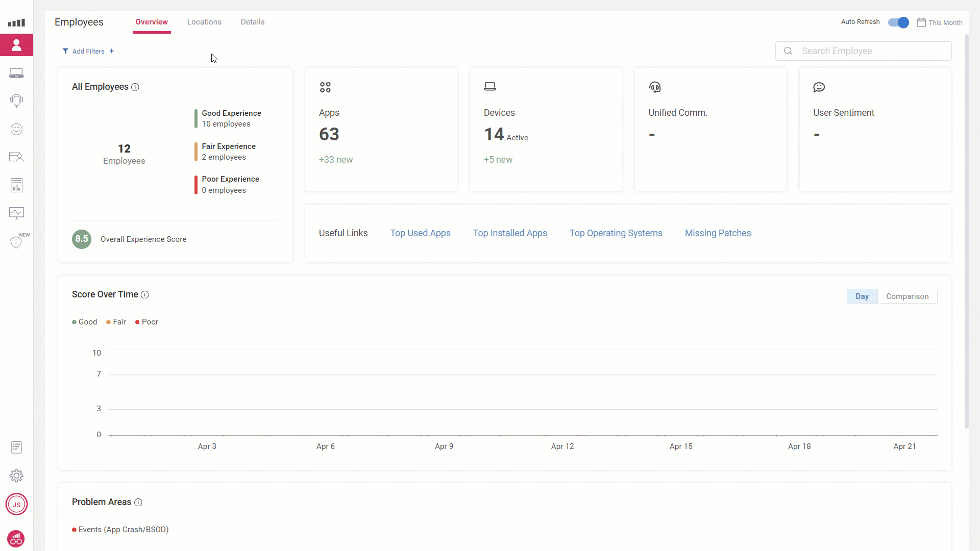Click the info icon beside All Employees
Viewport: 980px width, 551px height.
135,87
